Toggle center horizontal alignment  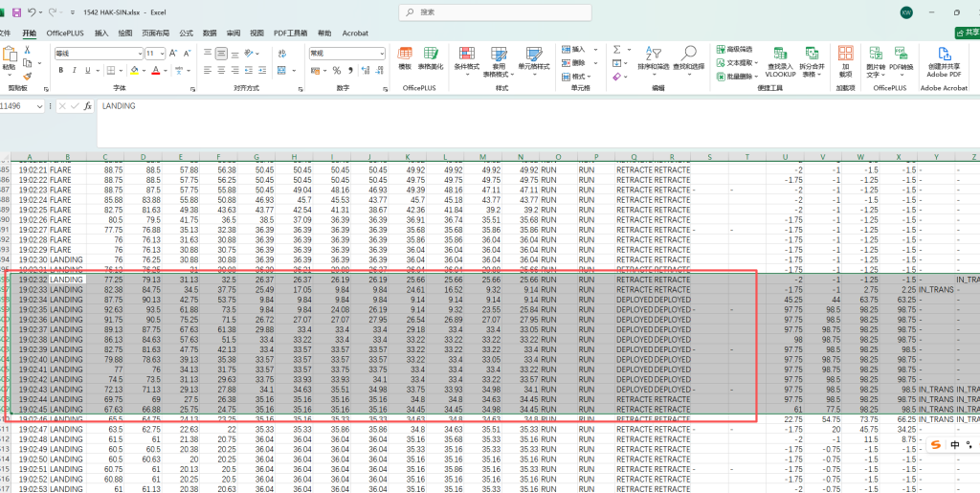pyautogui.click(x=222, y=71)
